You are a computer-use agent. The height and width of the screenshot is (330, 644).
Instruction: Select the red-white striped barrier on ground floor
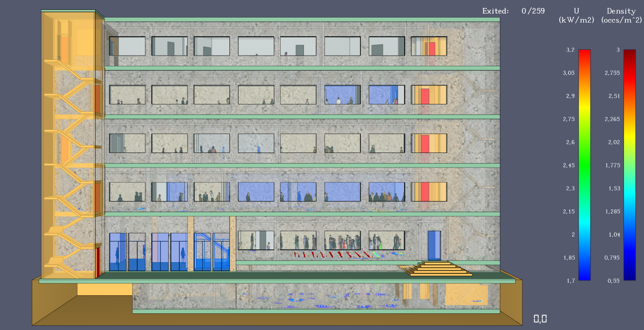335,255
